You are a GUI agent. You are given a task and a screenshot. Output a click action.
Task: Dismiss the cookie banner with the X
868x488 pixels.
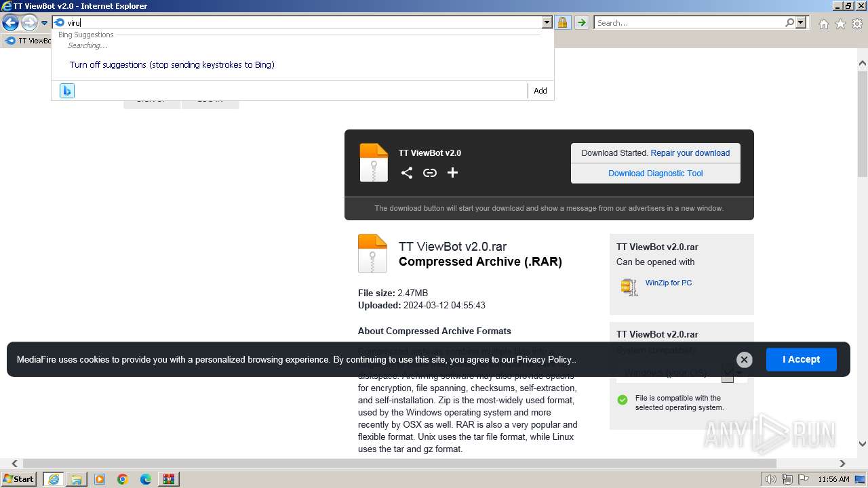(x=744, y=360)
